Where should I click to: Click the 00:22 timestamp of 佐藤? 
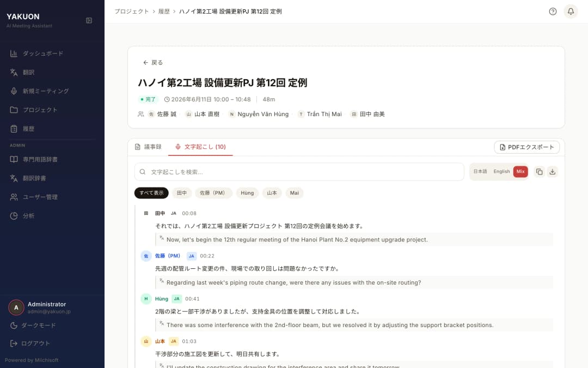tap(207, 256)
